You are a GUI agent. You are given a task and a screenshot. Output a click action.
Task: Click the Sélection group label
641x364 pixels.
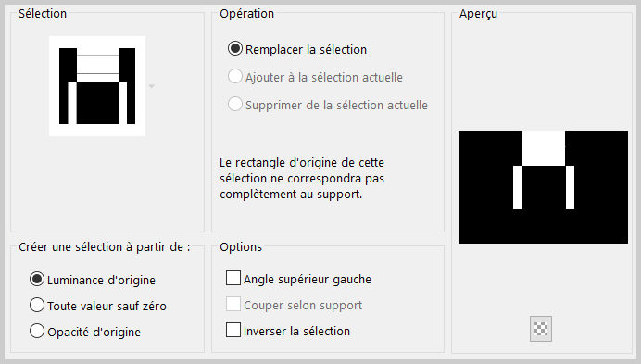(x=43, y=14)
